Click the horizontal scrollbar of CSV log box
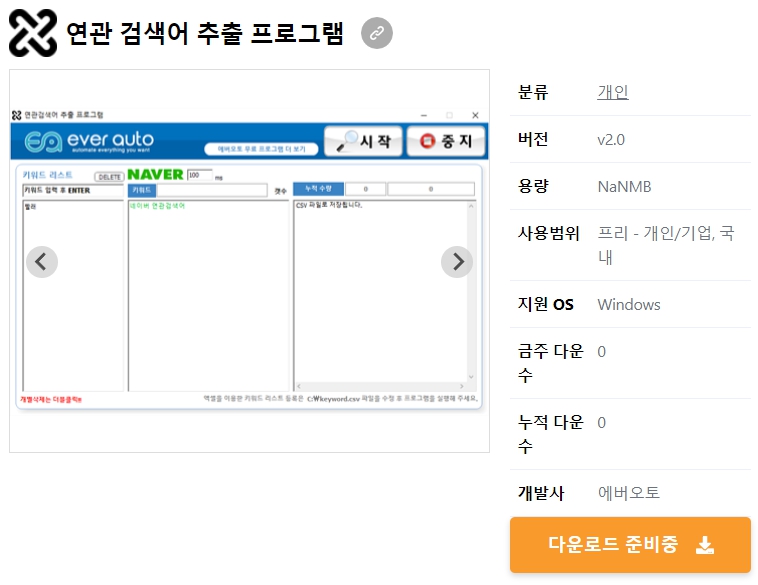 click(380, 386)
